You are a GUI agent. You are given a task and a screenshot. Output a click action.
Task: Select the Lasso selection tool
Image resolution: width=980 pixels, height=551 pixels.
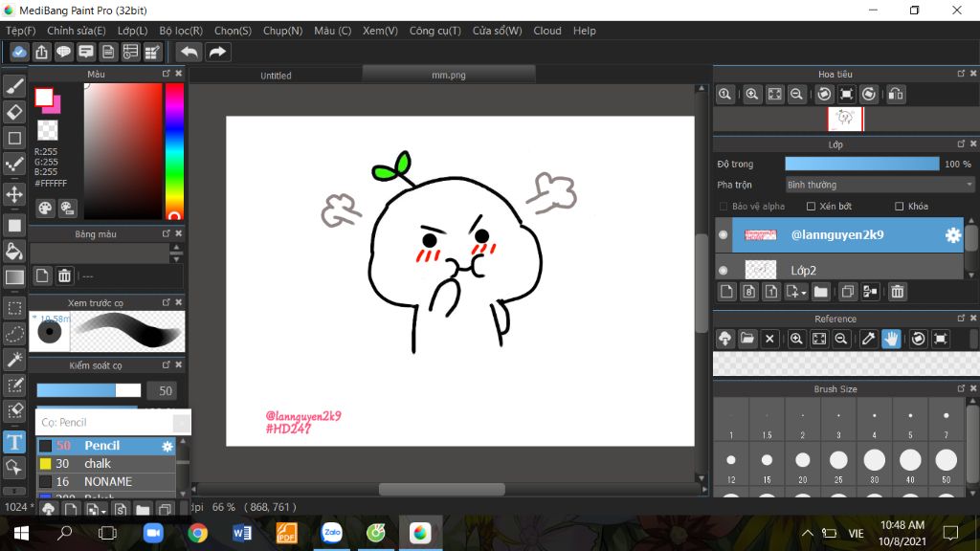pos(14,334)
